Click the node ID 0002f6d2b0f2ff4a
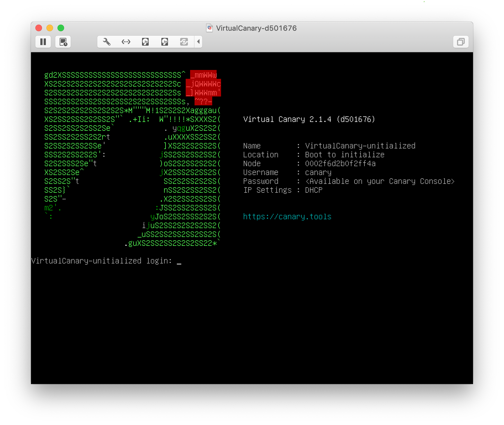The width and height of the screenshot is (504, 425). [x=340, y=164]
